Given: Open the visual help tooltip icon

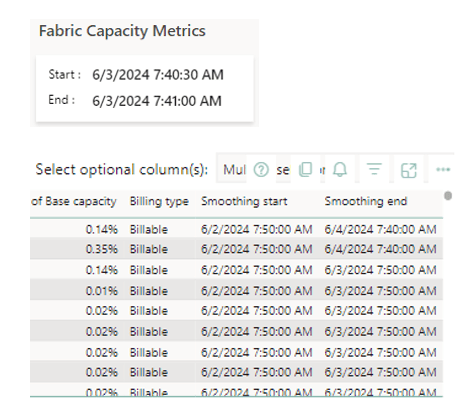Looking at the screenshot, I should coord(261,170).
